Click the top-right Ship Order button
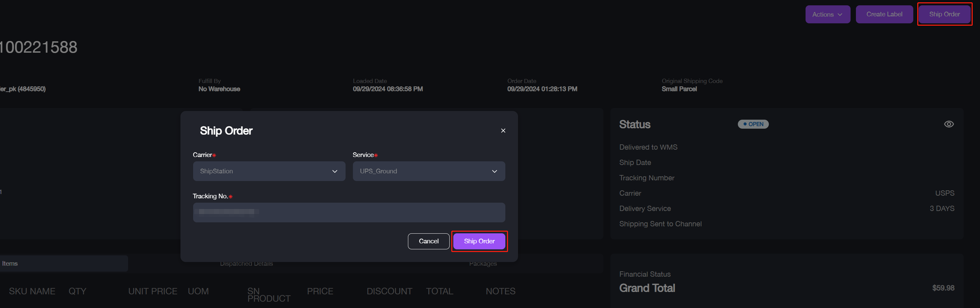Viewport: 980px width, 308px height. point(944,14)
